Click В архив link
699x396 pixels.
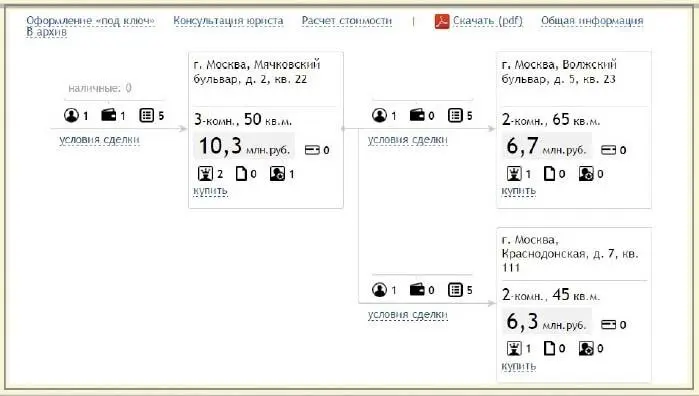(x=46, y=32)
